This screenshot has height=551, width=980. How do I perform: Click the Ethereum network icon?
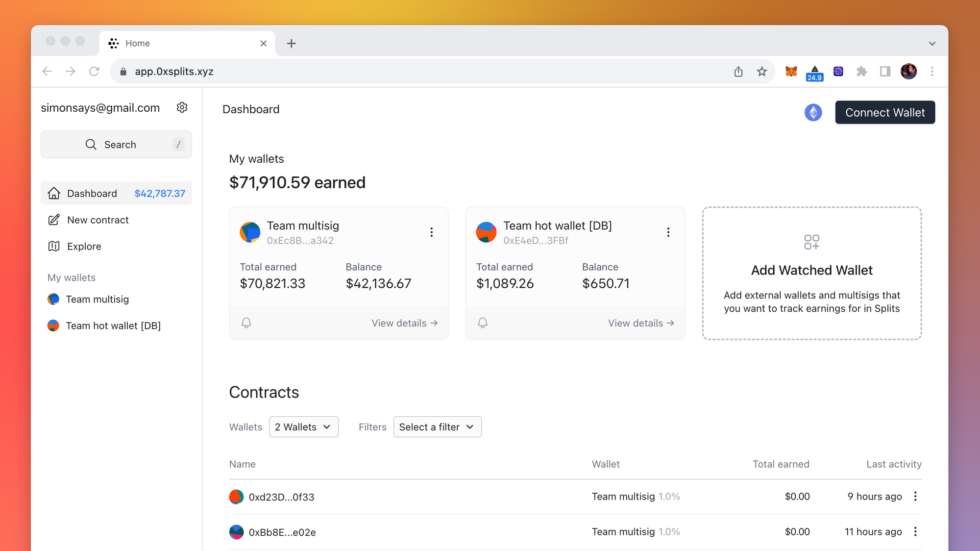(x=813, y=113)
